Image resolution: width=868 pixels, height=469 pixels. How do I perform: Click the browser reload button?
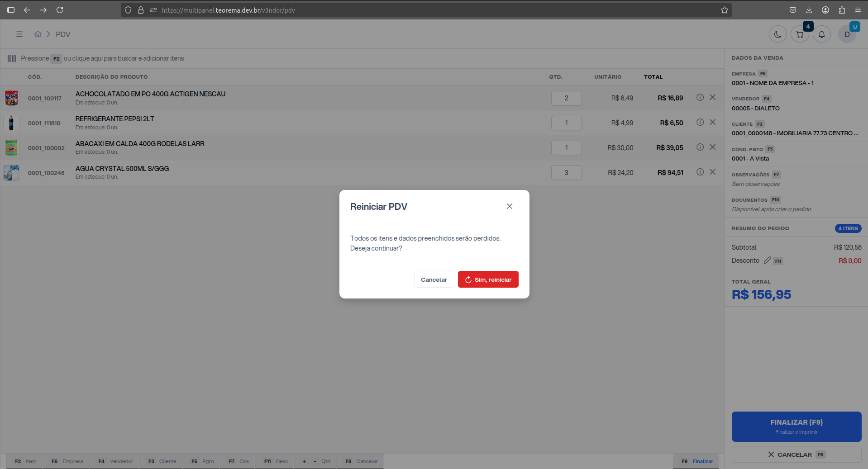coord(60,10)
